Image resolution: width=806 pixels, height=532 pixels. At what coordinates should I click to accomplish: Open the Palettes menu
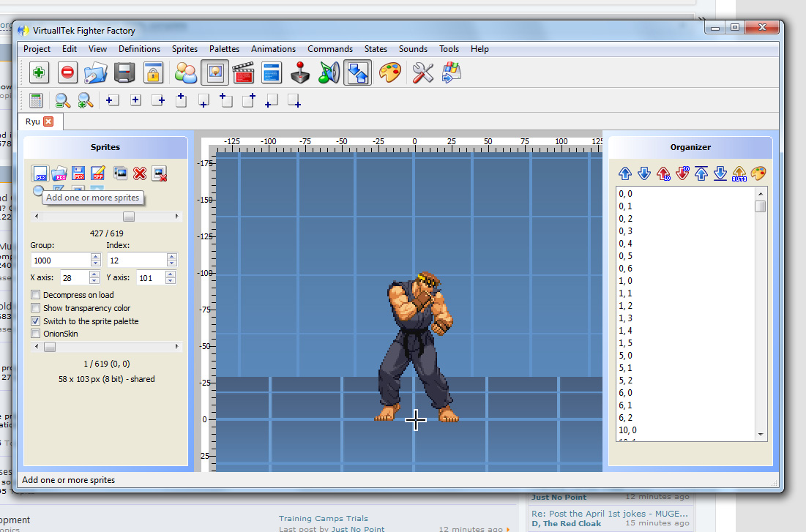(x=224, y=49)
